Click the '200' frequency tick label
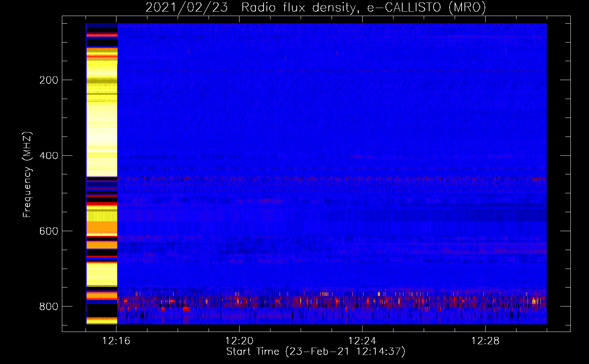 pos(49,80)
